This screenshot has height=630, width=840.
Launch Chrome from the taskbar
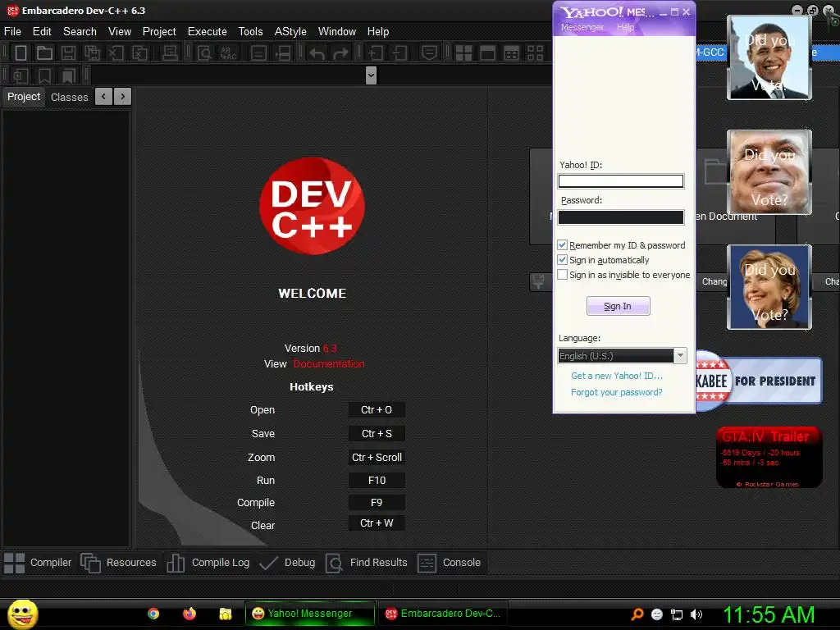pos(153,614)
